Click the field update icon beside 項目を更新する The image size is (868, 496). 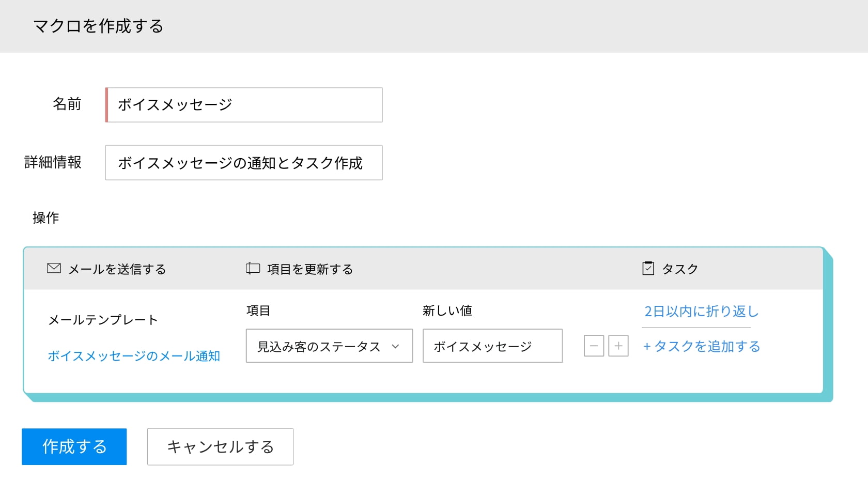click(x=253, y=268)
